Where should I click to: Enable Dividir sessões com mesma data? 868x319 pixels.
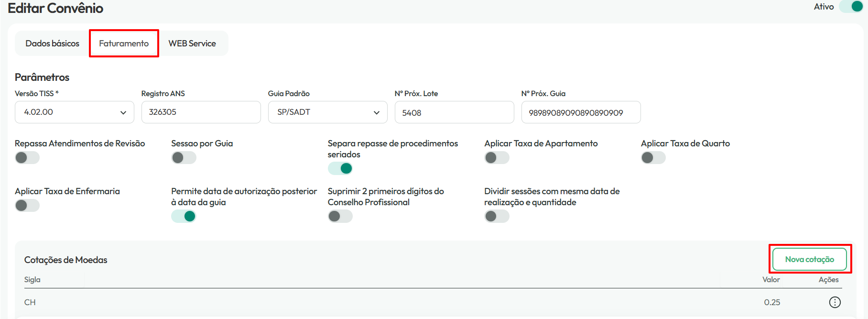tap(497, 216)
